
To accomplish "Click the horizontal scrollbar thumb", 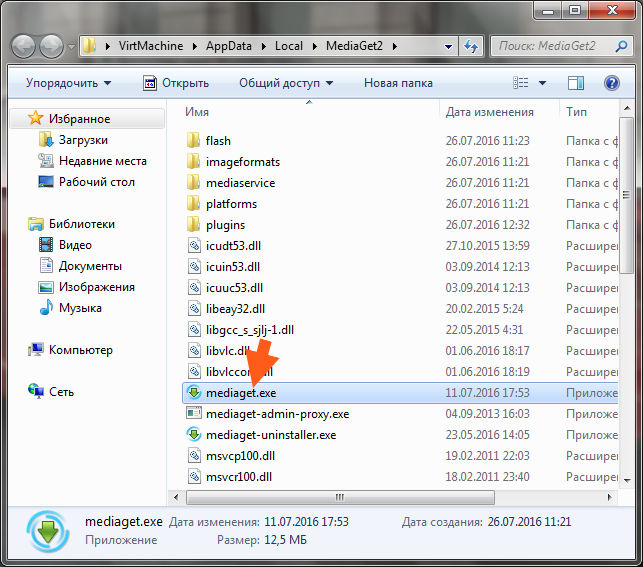I will click(340, 497).
